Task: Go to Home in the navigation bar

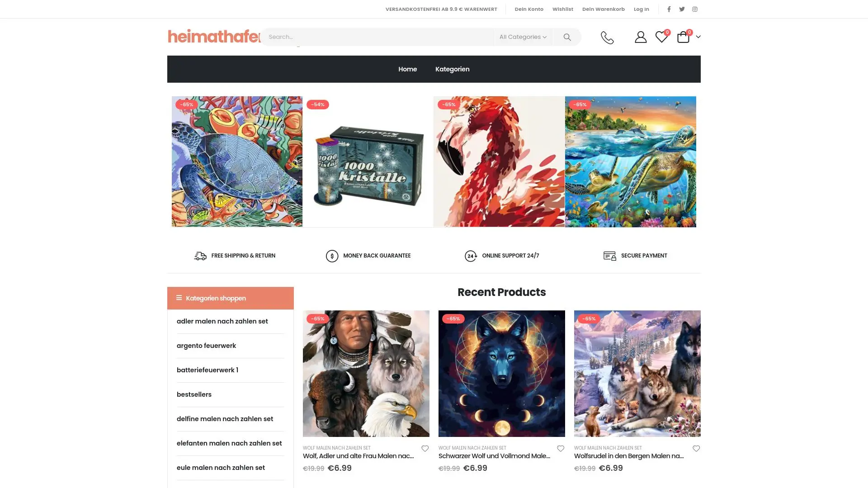Action: coord(408,69)
